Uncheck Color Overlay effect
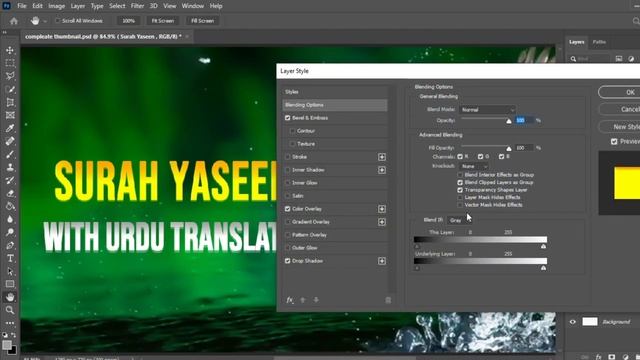 point(287,209)
